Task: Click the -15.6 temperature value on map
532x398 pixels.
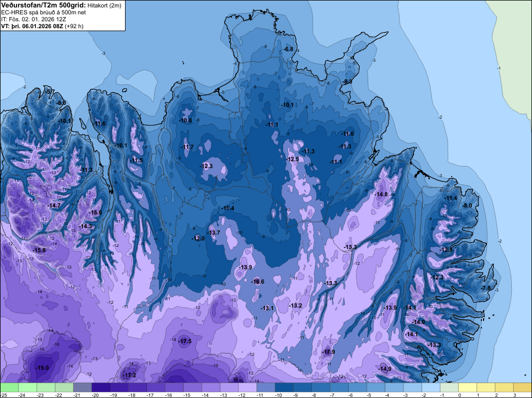Action: click(95, 212)
